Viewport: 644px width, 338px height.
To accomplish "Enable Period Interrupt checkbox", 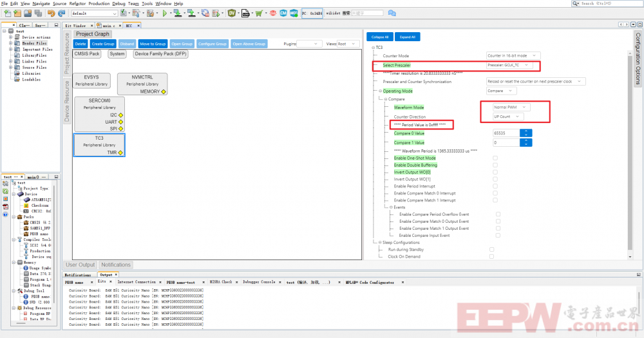I will point(495,186).
